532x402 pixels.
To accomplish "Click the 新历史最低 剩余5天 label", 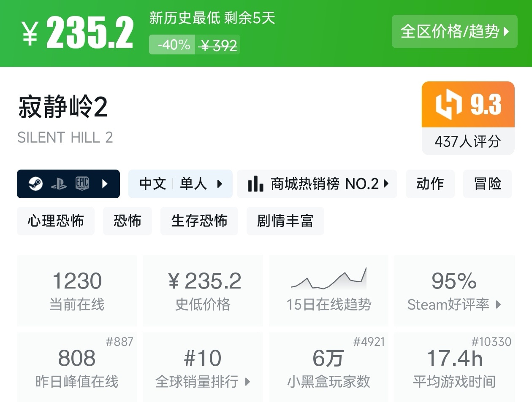I will (212, 18).
